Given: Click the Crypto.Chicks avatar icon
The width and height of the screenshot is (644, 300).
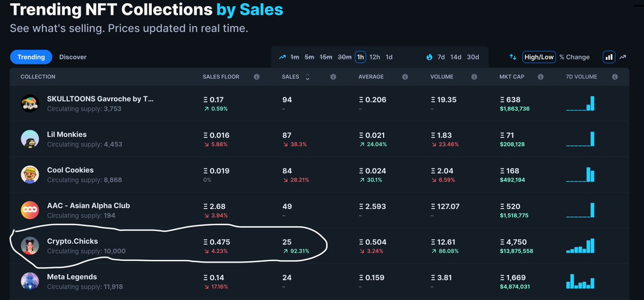Looking at the screenshot, I should pyautogui.click(x=30, y=246).
